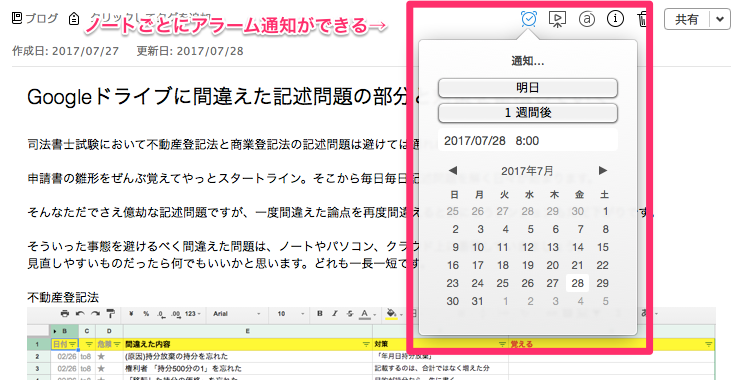Click calendar date 7
This screenshot has height=380, width=732.
tap(580, 229)
